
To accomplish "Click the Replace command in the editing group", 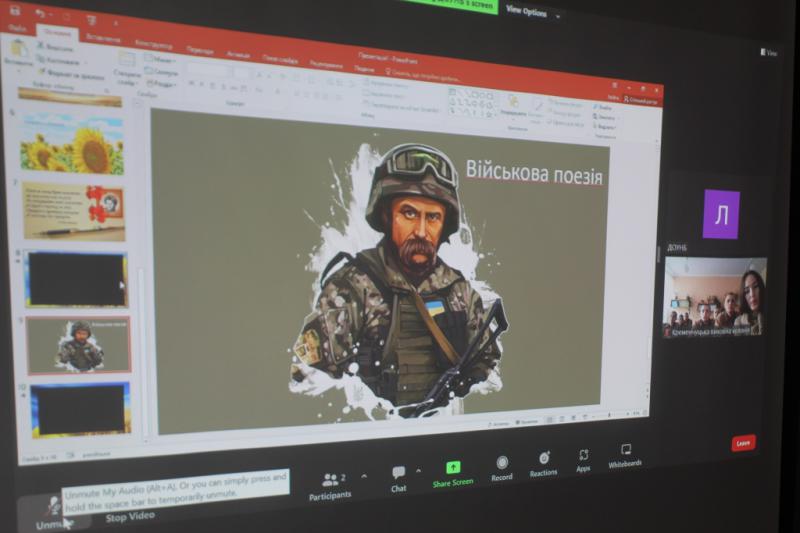I will 604,117.
